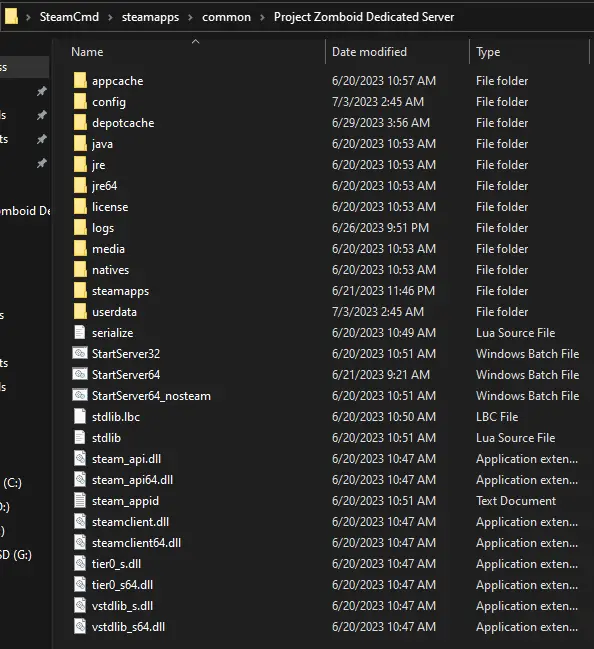Viewport: 594px width, 649px height.
Task: Click the (C:) drive in sidebar
Action: tap(12, 483)
